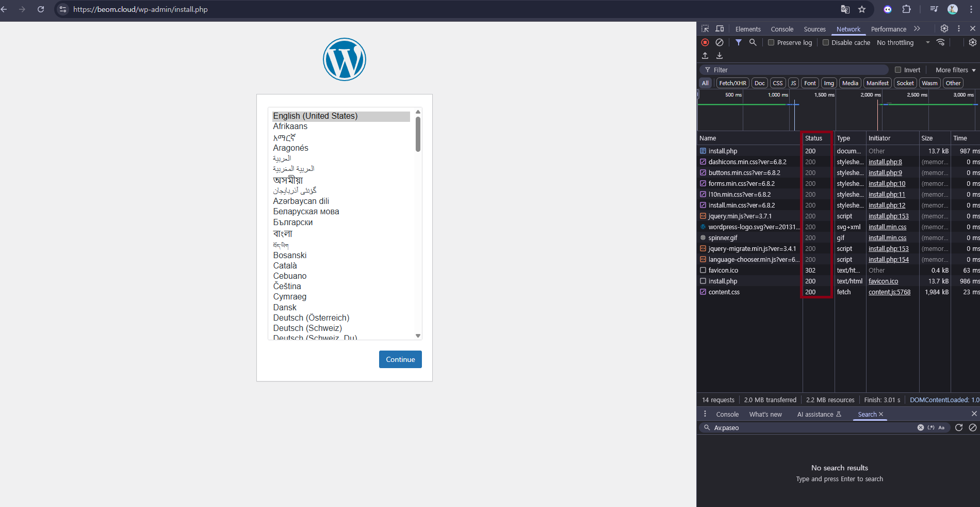This screenshot has width=980, height=507.
Task: Open the No throttling dropdown
Action: click(x=903, y=42)
